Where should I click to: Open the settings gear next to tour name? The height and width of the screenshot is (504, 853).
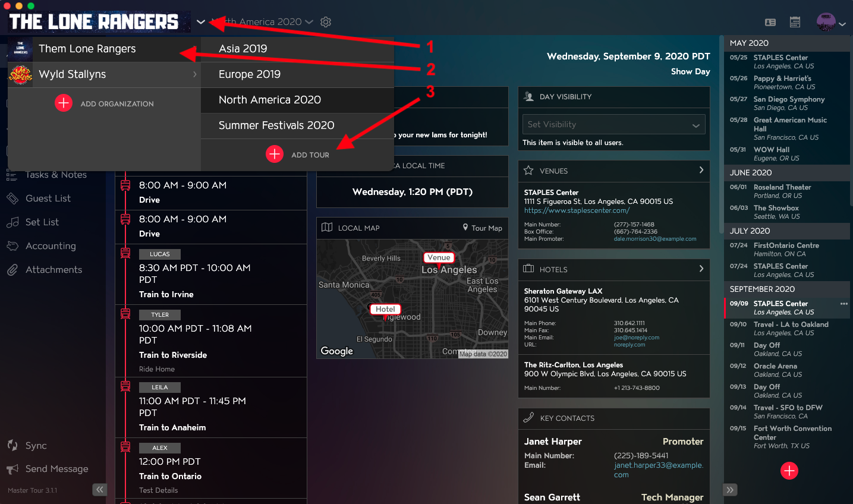[326, 22]
